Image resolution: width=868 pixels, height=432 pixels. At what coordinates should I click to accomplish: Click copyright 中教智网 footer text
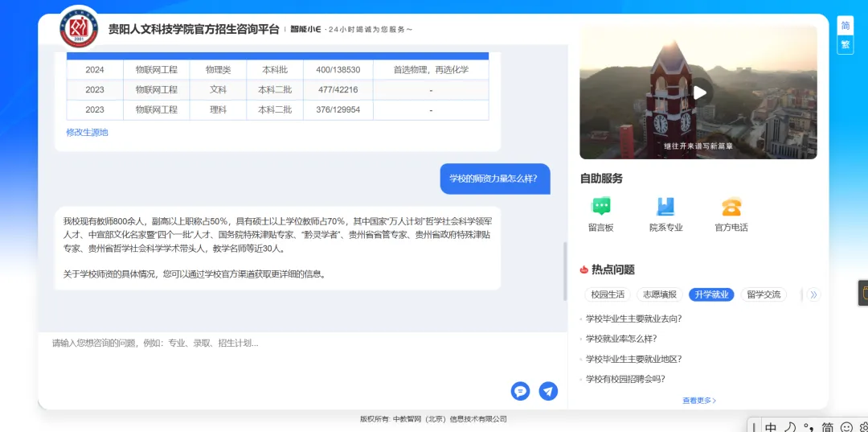click(x=433, y=419)
